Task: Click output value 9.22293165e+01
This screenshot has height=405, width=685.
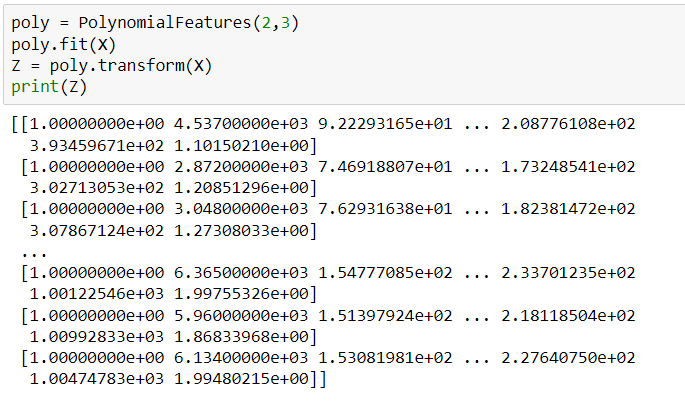Action: 385,124
